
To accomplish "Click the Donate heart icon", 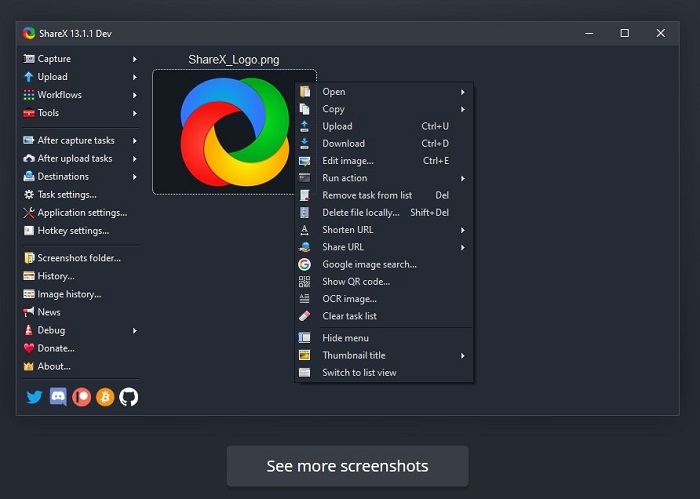I will click(x=29, y=348).
